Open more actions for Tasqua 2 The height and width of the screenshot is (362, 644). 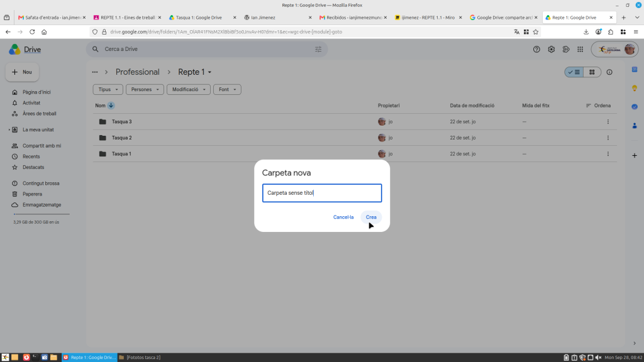click(x=608, y=138)
